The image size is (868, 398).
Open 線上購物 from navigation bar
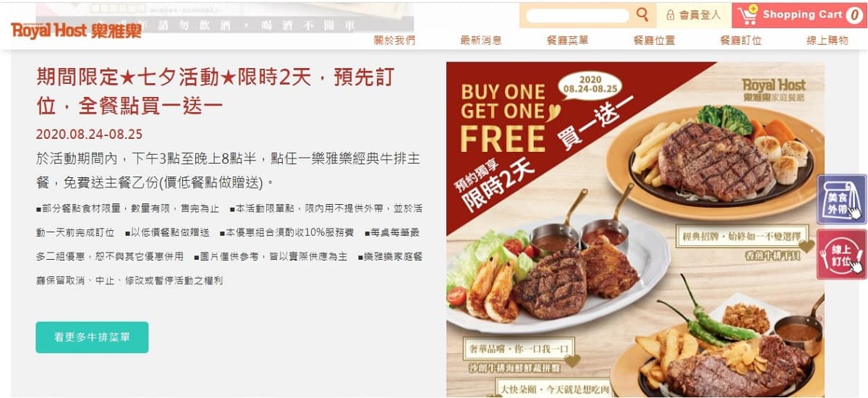click(x=827, y=41)
